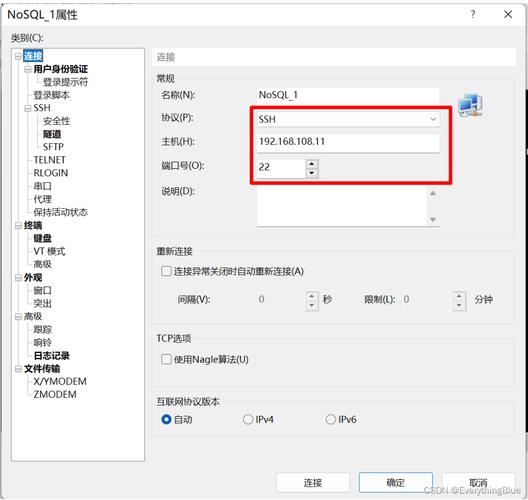This screenshot has width=528, height=500.
Task: Select 串口 in the category tree
Action: [x=42, y=186]
